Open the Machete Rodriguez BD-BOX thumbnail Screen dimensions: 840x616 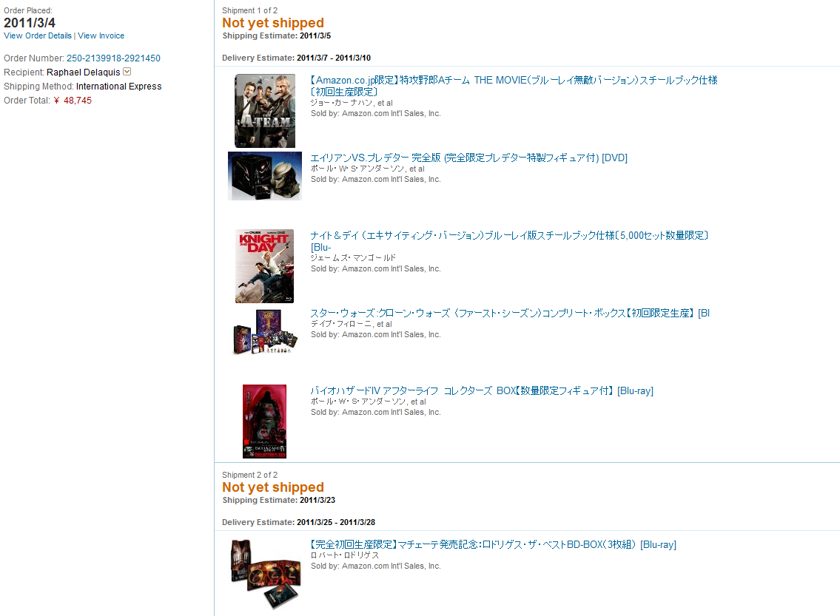[265, 575]
